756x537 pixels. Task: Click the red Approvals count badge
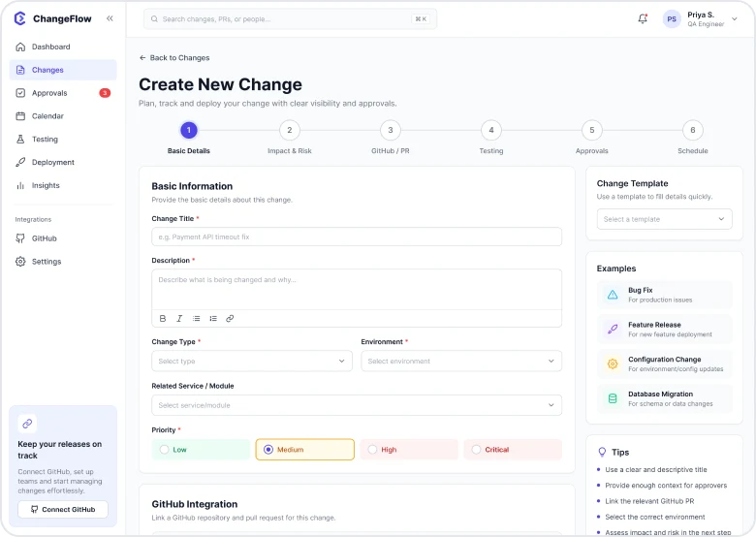(x=105, y=93)
